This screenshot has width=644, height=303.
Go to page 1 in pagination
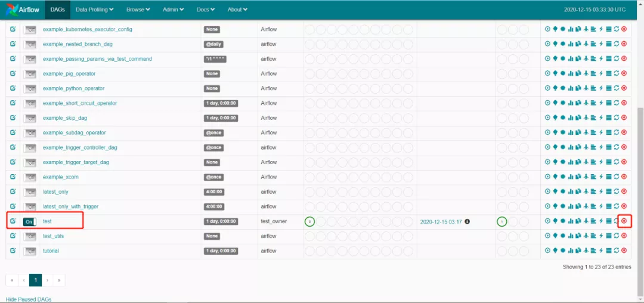point(36,280)
